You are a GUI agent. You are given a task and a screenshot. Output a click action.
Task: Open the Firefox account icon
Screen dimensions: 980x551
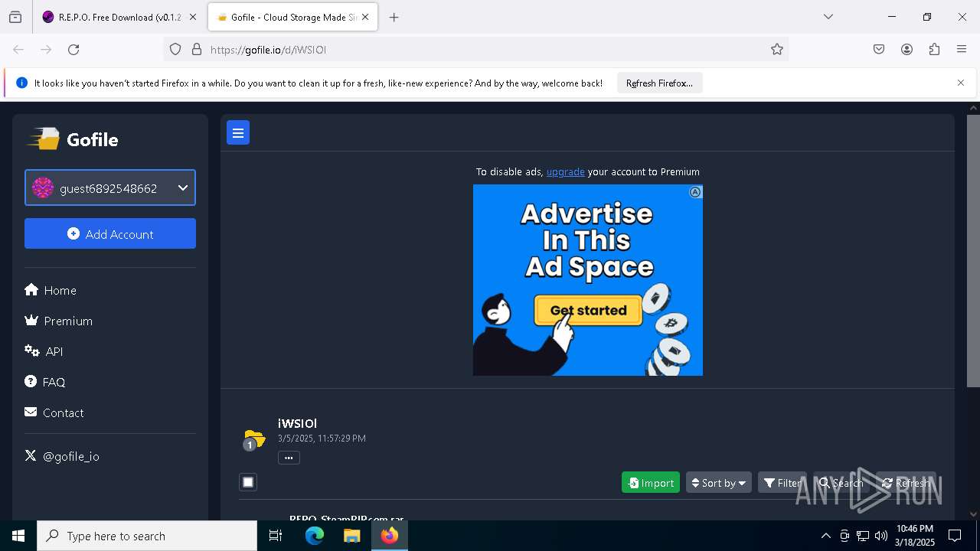click(x=906, y=49)
